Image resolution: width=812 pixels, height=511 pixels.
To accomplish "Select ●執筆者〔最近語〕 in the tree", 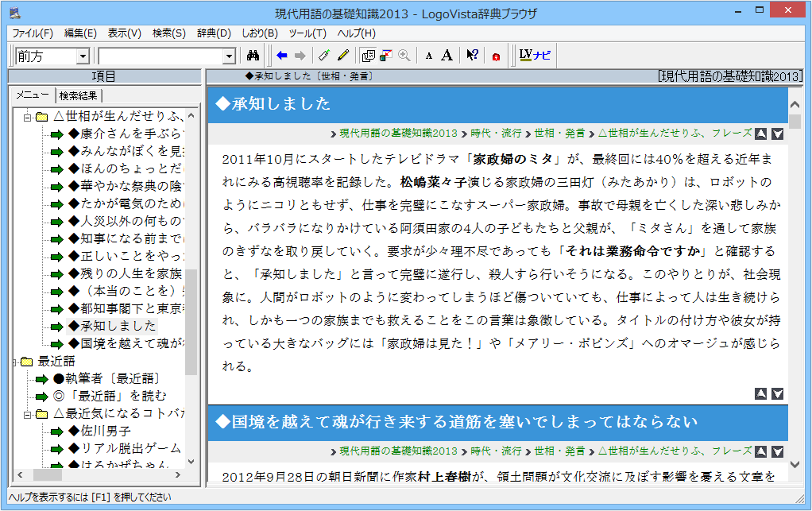I will point(107,378).
